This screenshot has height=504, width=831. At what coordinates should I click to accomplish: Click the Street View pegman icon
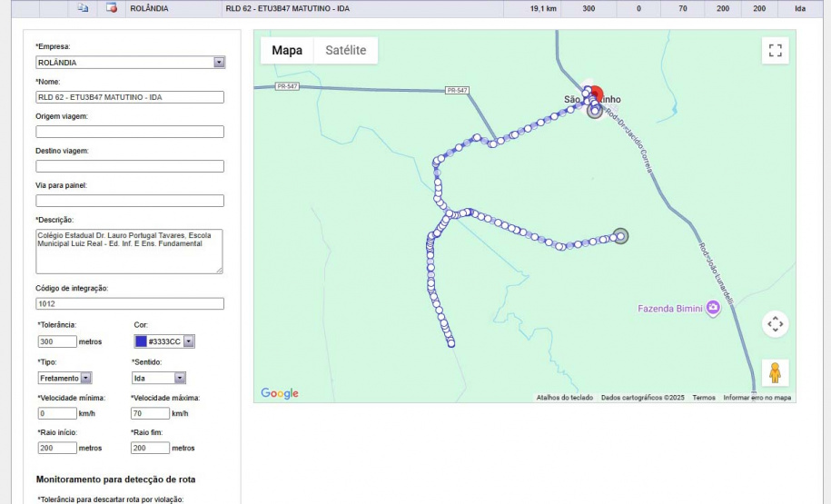click(775, 373)
